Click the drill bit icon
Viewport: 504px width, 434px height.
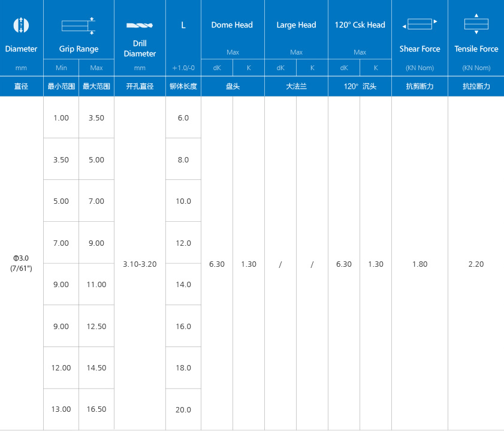140,25
